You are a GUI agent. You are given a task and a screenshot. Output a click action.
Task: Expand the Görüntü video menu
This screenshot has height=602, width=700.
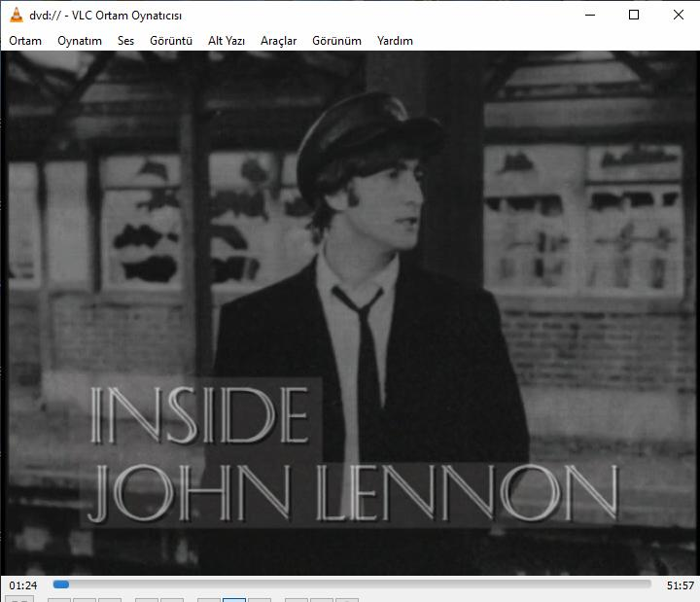171,41
